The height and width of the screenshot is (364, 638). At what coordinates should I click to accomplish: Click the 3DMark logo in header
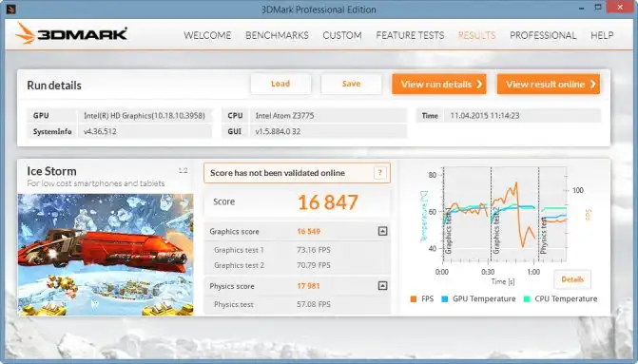coord(71,34)
